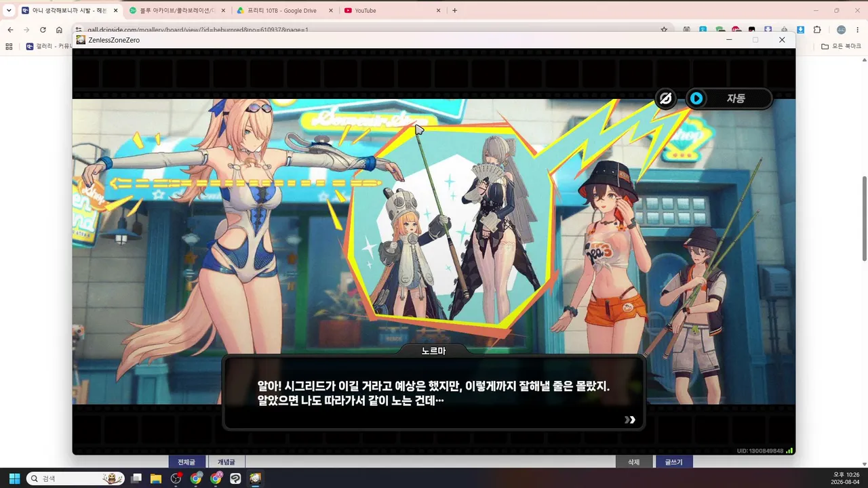Go back in the browser
The width and height of the screenshot is (868, 488).
[x=10, y=30]
